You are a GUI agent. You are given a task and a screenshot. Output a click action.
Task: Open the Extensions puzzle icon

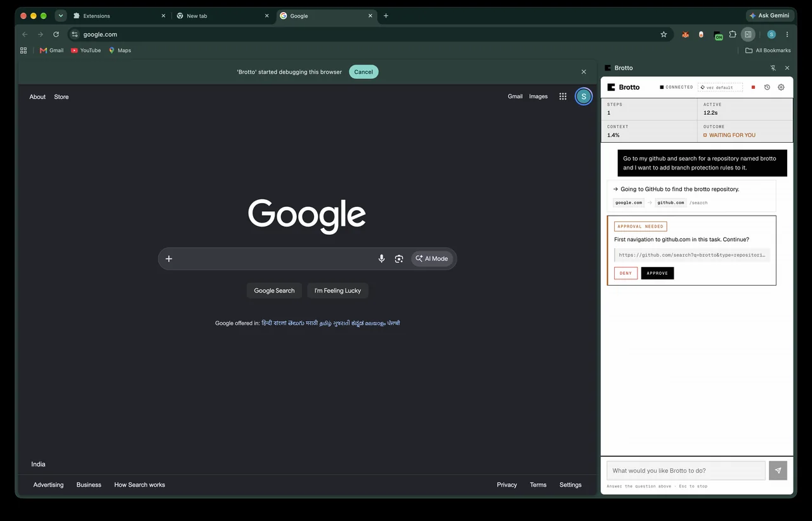pos(733,34)
